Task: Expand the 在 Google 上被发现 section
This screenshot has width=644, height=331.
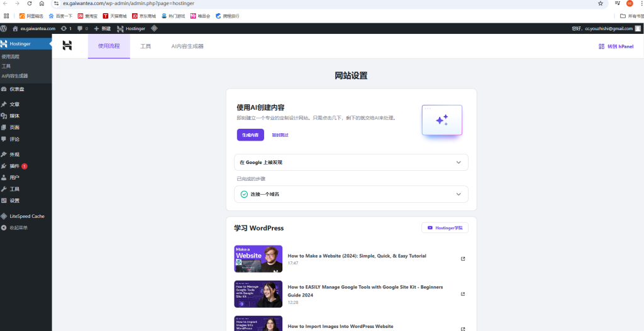Action: coord(351,163)
